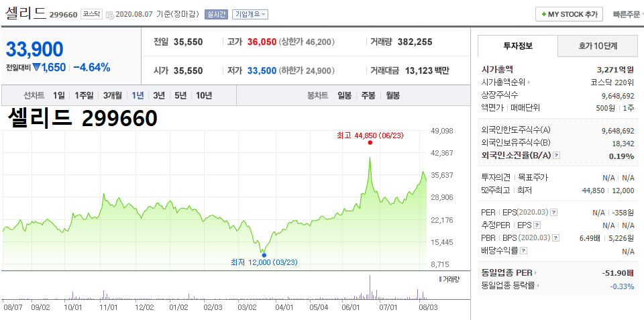Click the help icon next to PER EPS(2020.03)
The width and height of the screenshot is (644, 320).
(x=553, y=213)
